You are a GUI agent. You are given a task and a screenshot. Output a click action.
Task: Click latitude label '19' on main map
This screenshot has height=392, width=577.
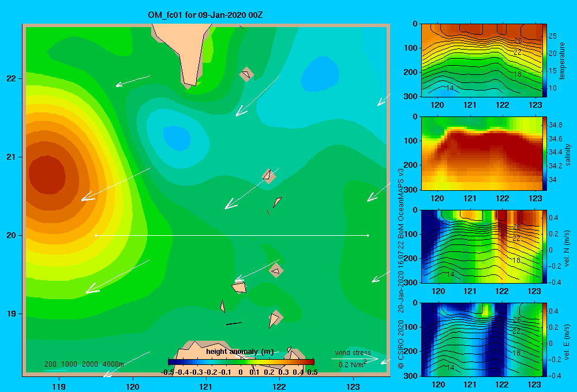pyautogui.click(x=11, y=314)
